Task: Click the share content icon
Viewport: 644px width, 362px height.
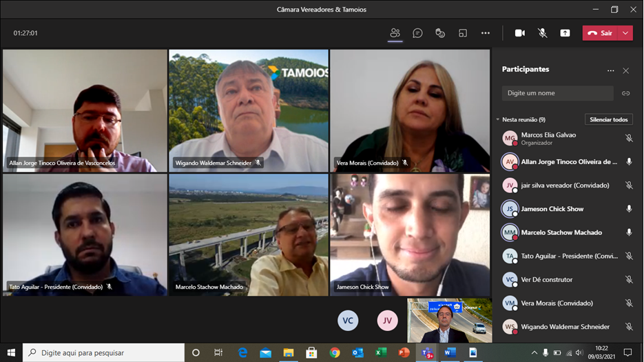Action: pos(565,33)
